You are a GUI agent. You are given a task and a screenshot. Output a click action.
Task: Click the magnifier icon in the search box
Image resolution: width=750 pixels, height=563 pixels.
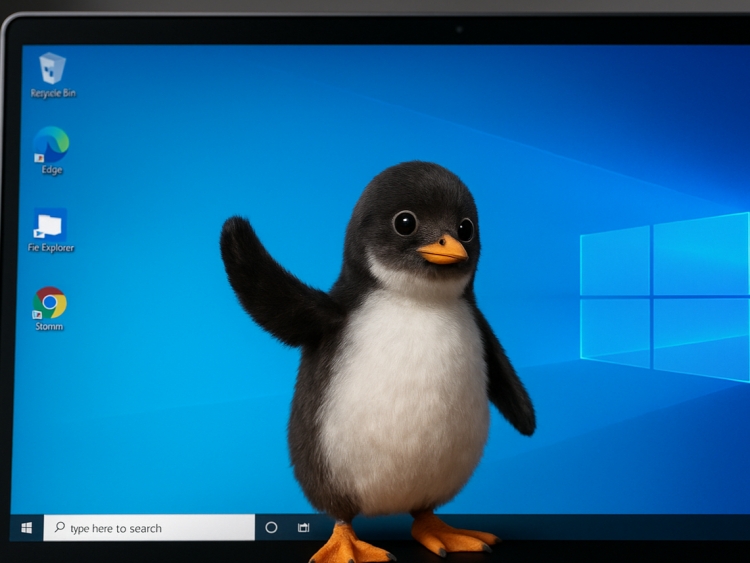pos(59,528)
